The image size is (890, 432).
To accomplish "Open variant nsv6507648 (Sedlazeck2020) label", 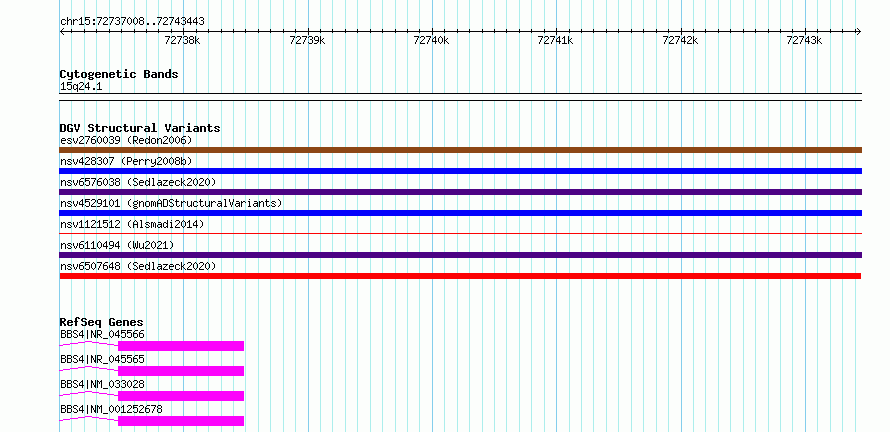I will point(138,266).
